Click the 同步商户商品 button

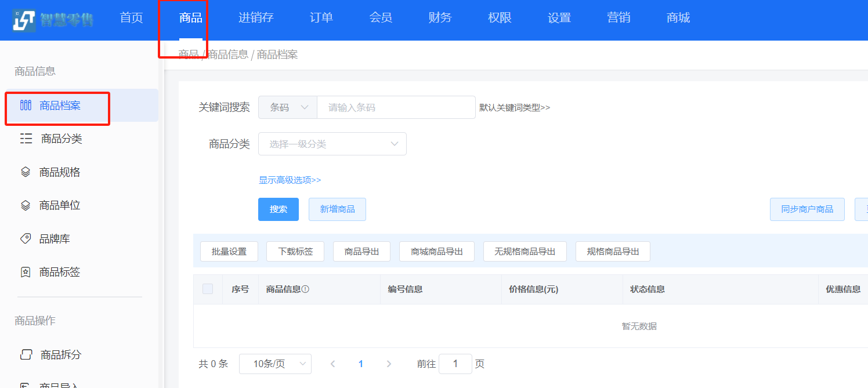(x=807, y=209)
